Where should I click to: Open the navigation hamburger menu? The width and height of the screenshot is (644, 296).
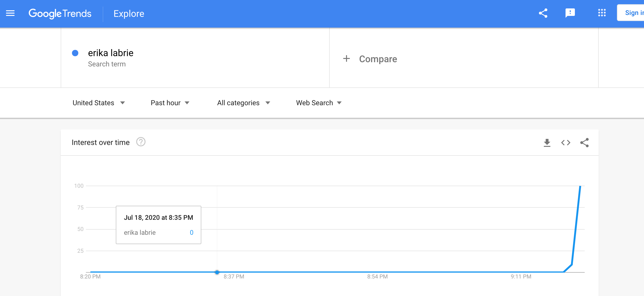click(10, 13)
